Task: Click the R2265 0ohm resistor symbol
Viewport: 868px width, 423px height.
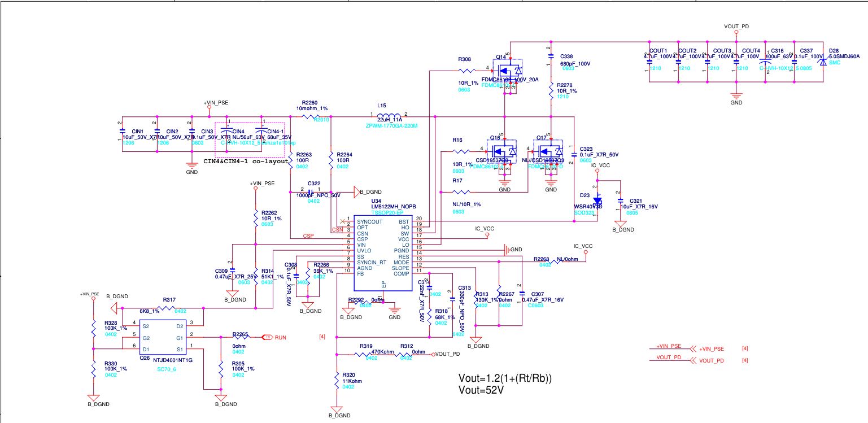Action: tap(240, 337)
